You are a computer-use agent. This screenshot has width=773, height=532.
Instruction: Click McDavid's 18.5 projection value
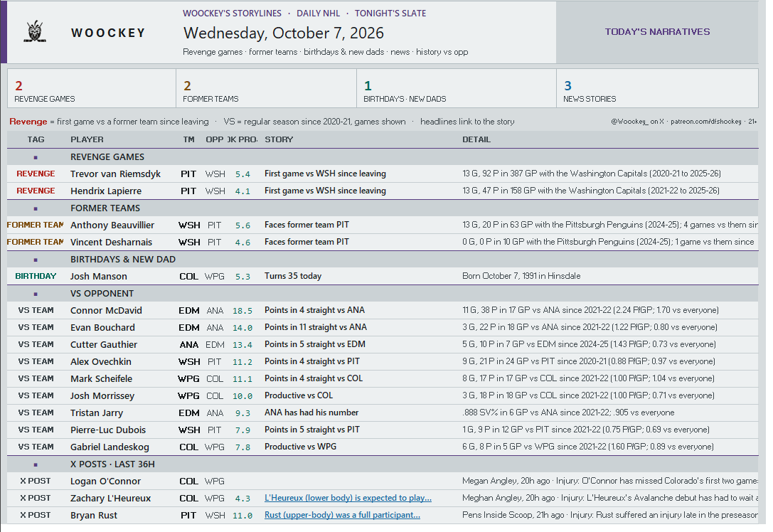tap(242, 311)
